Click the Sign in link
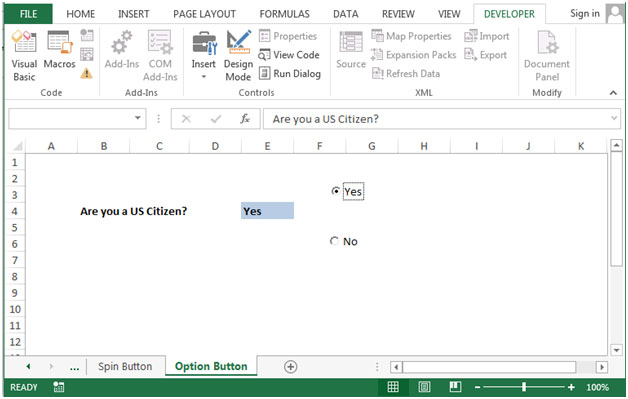628x399 pixels. click(585, 13)
